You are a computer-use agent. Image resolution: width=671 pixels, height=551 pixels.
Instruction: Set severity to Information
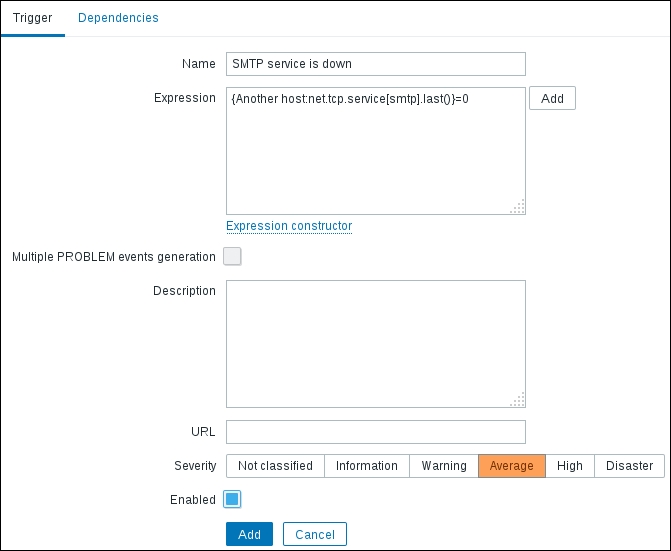pos(366,466)
